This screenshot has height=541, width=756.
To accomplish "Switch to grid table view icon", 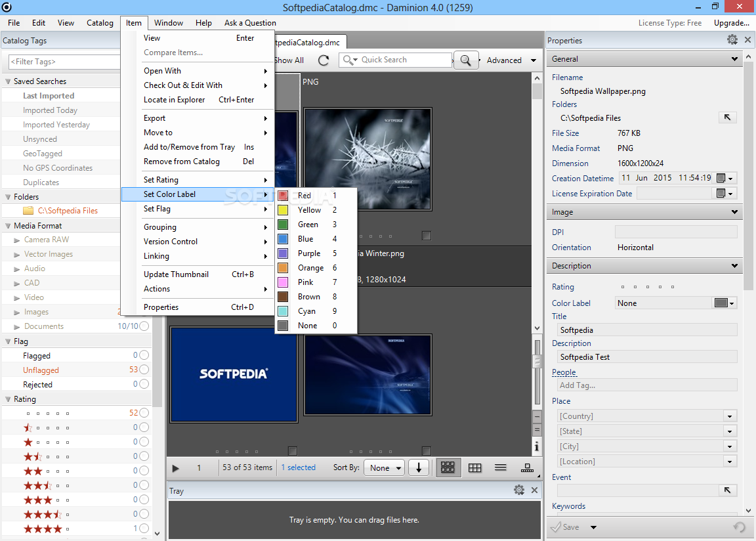I will [x=475, y=467].
